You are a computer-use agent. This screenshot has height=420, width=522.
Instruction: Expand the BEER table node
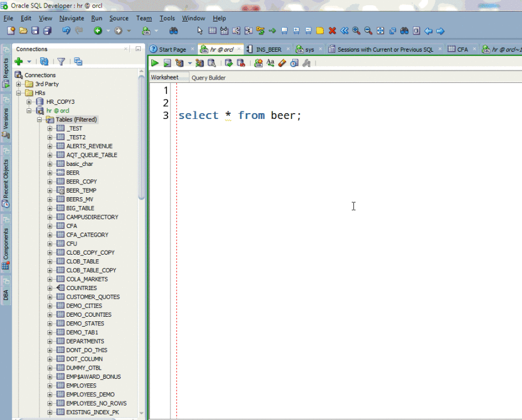pyautogui.click(x=50, y=172)
